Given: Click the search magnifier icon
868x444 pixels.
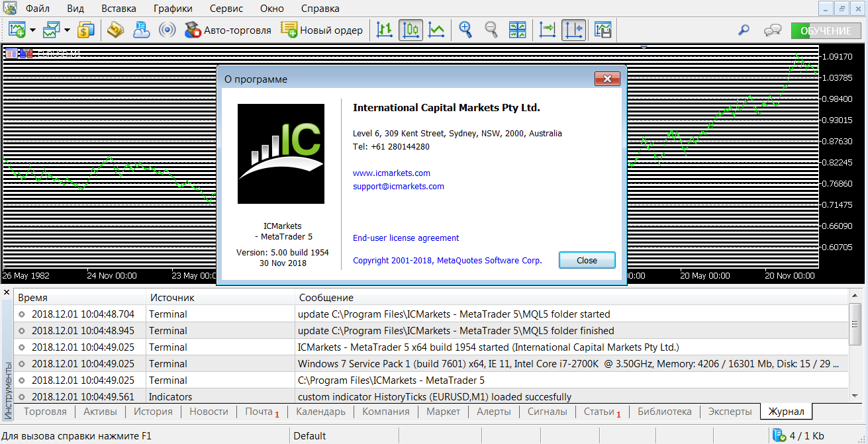Looking at the screenshot, I should click(x=744, y=30).
